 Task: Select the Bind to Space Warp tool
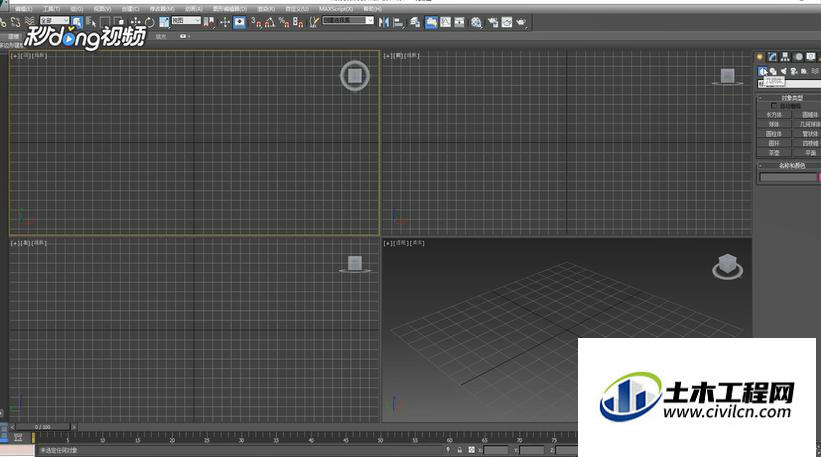coord(30,22)
